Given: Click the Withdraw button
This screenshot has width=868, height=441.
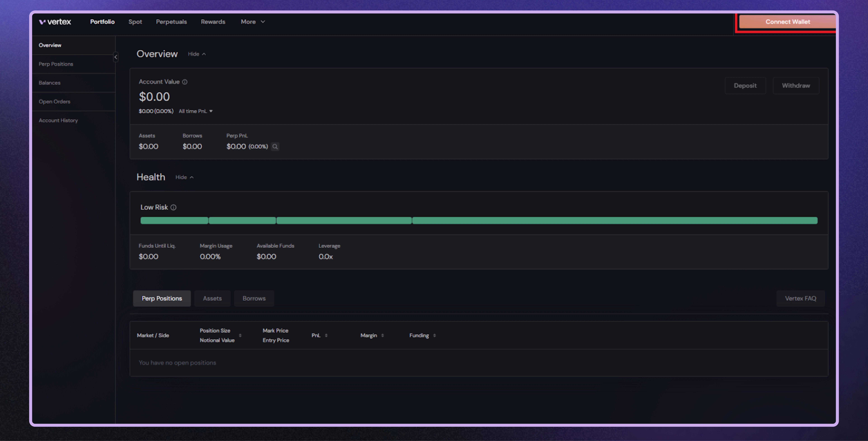Looking at the screenshot, I should click(796, 86).
